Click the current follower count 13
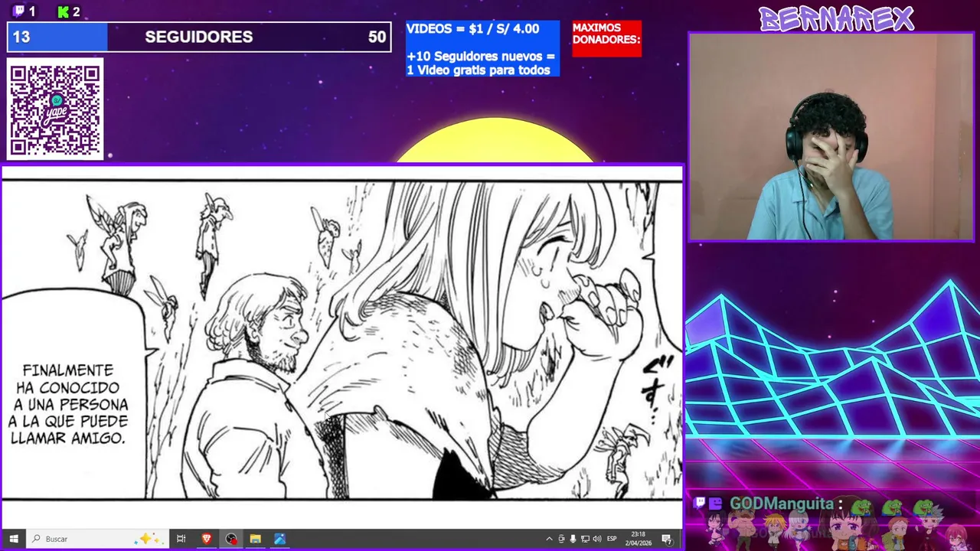This screenshot has height=551, width=980. coord(21,37)
